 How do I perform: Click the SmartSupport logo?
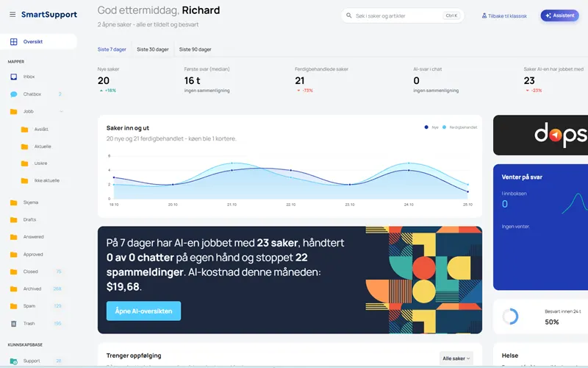click(49, 15)
